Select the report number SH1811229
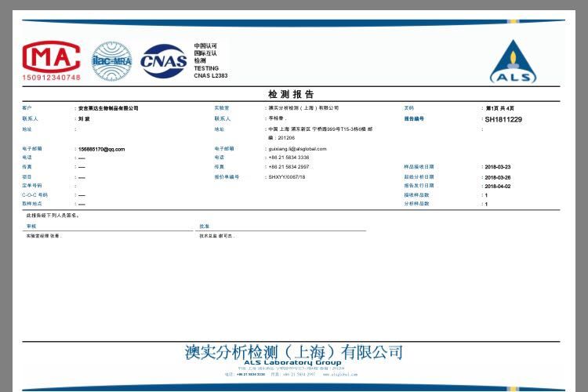 click(x=503, y=119)
